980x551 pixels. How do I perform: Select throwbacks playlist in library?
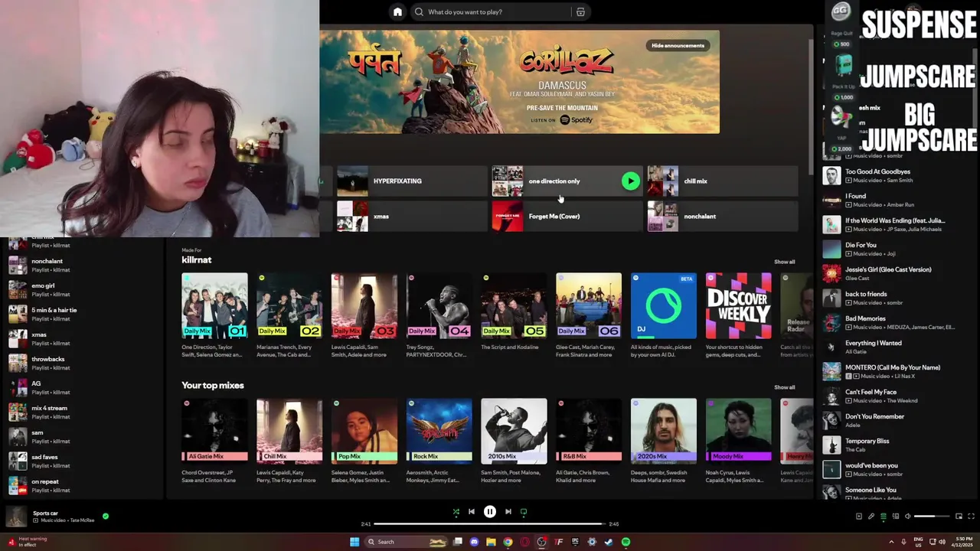tap(83, 363)
